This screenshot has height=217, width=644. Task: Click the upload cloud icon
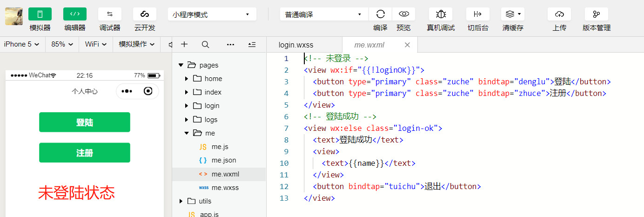[x=559, y=14]
